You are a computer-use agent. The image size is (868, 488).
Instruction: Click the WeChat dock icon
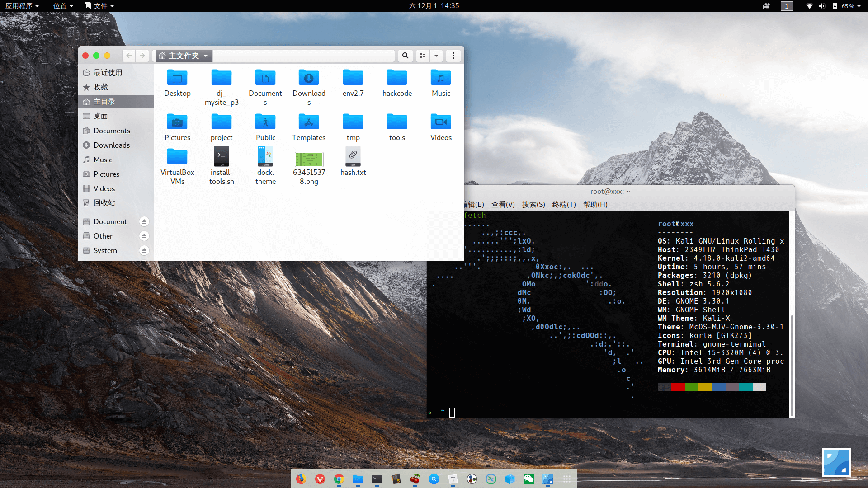point(529,479)
